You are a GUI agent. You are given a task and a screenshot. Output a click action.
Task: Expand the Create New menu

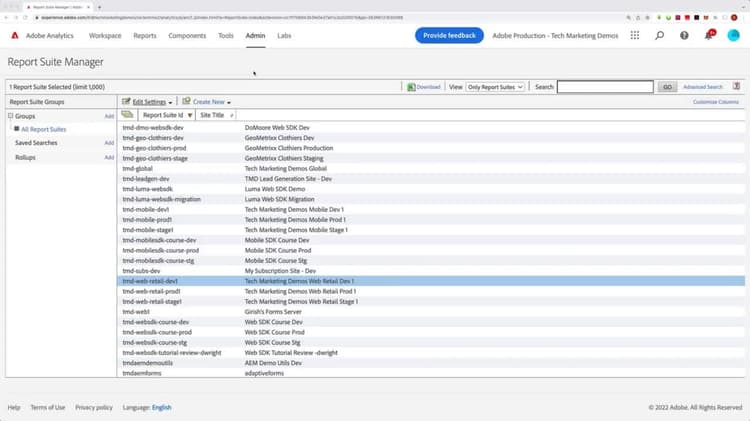[x=209, y=102]
